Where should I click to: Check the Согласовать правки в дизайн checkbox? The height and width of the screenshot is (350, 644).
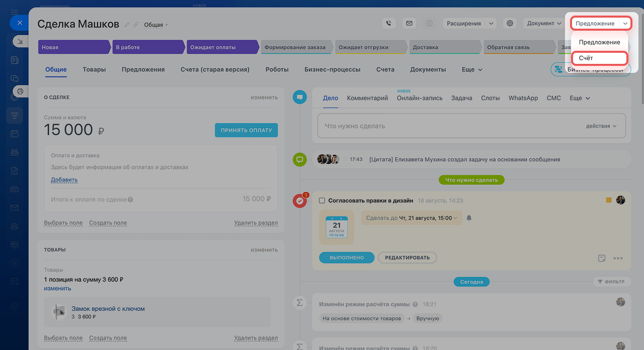click(x=322, y=200)
